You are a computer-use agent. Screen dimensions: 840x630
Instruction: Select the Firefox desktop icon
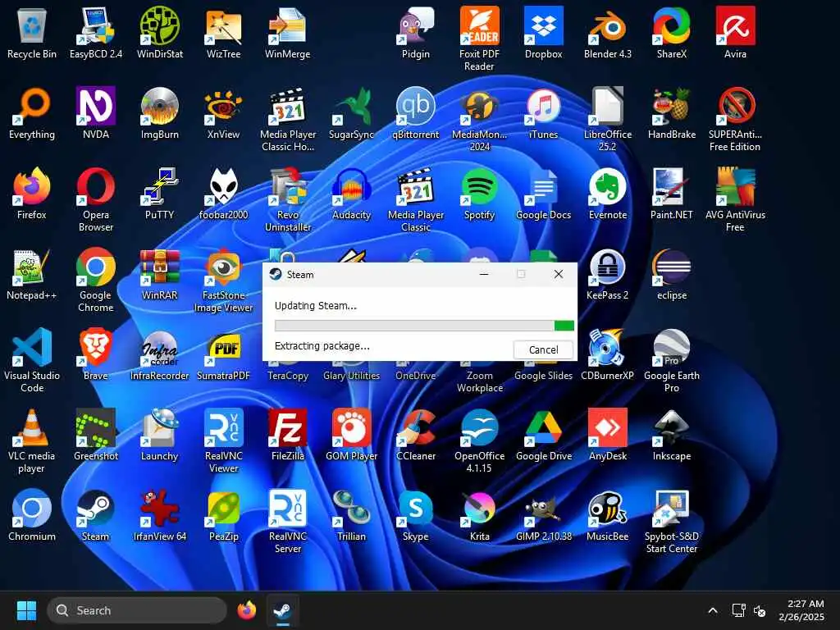click(x=32, y=194)
